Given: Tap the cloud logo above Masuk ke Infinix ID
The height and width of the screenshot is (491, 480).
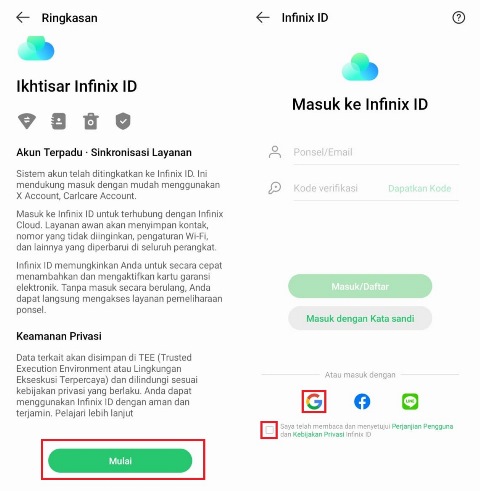Looking at the screenshot, I should (x=360, y=67).
